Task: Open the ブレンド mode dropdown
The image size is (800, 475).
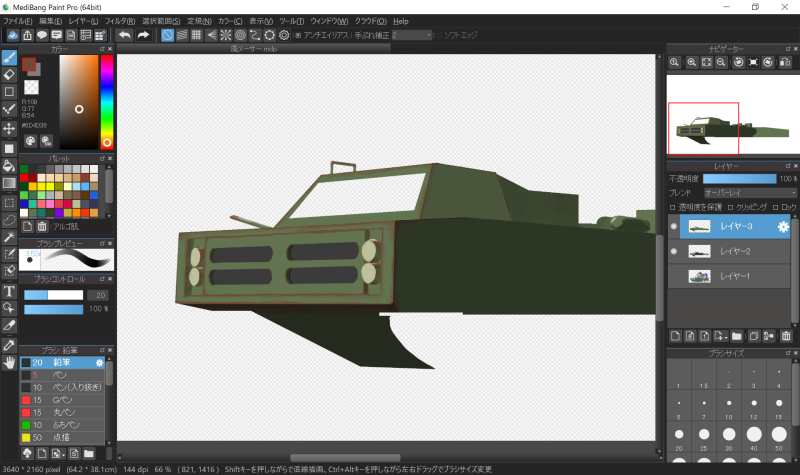Action: pos(750,192)
